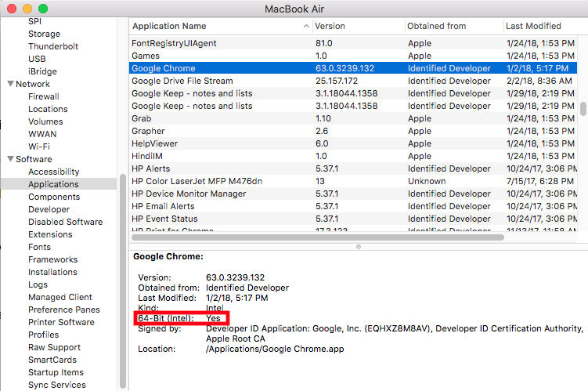This screenshot has width=588, height=391.
Task: Select Logs in the sidebar
Action: [x=38, y=284]
